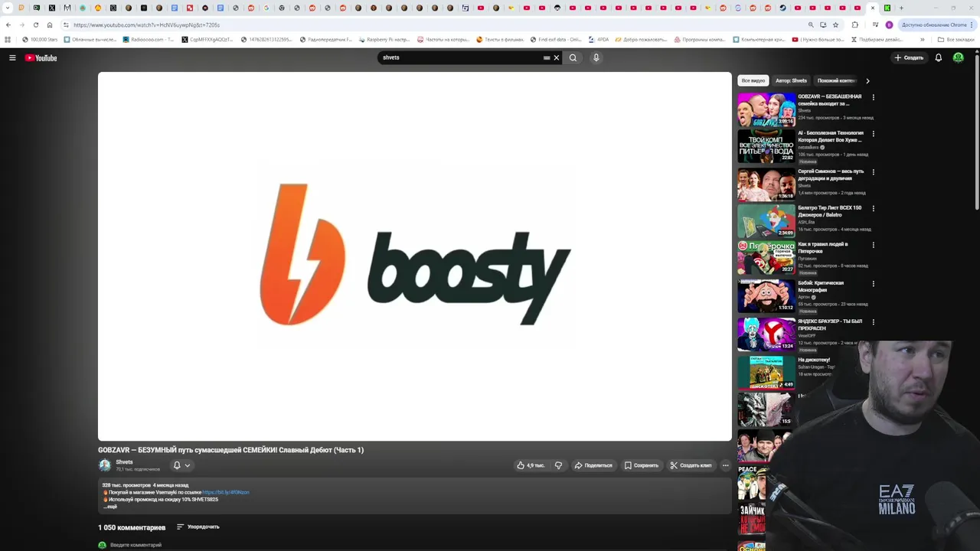Start voice search with the microphone
This screenshot has width=980, height=551.
pyautogui.click(x=596, y=57)
